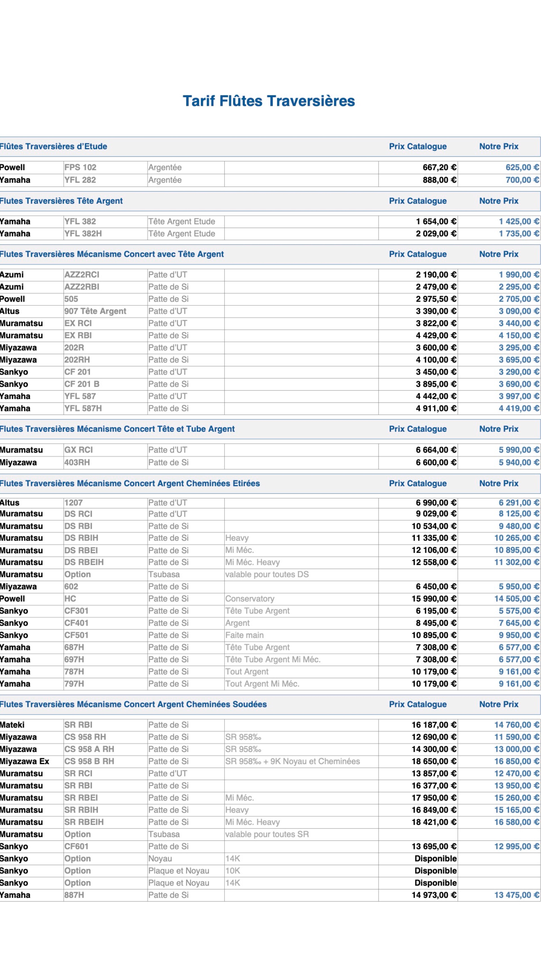Click the Powell FPS 102 model cell

tap(80, 167)
